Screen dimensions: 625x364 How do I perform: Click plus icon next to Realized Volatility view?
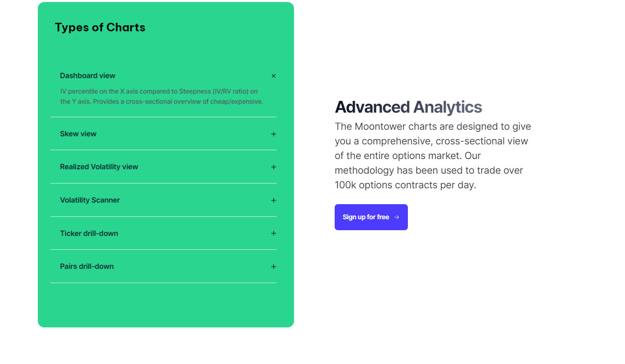point(274,167)
